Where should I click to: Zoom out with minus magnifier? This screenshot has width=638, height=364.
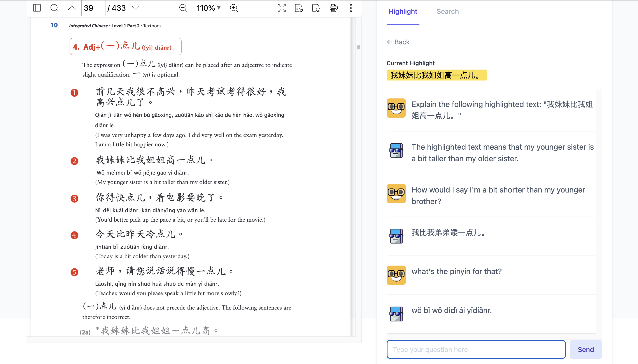183,8
